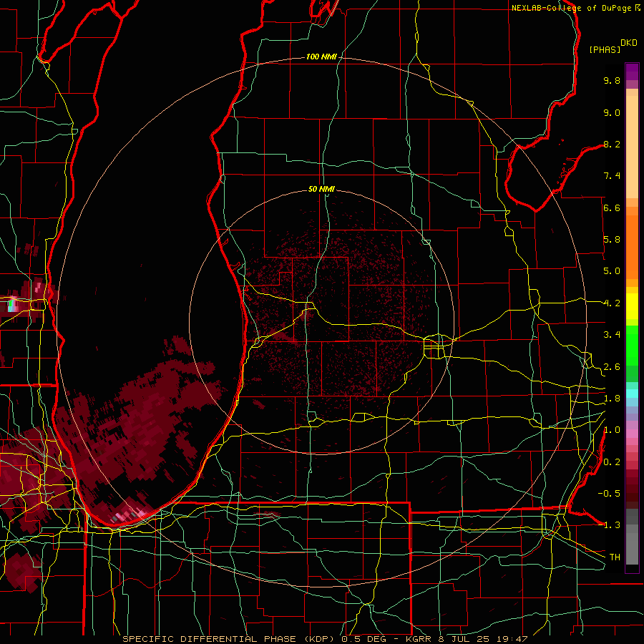Click the 1.0 scale value

click(612, 430)
